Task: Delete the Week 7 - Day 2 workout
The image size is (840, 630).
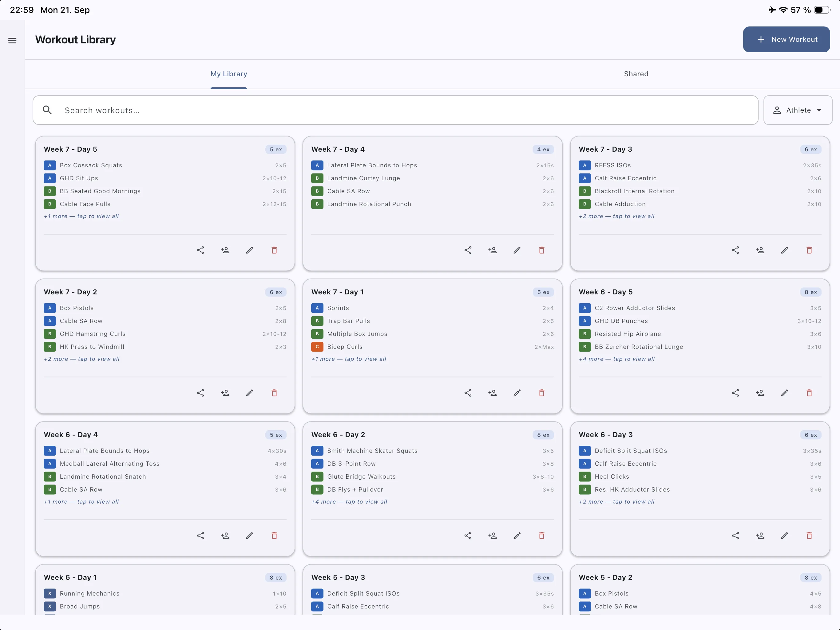Action: pyautogui.click(x=274, y=393)
